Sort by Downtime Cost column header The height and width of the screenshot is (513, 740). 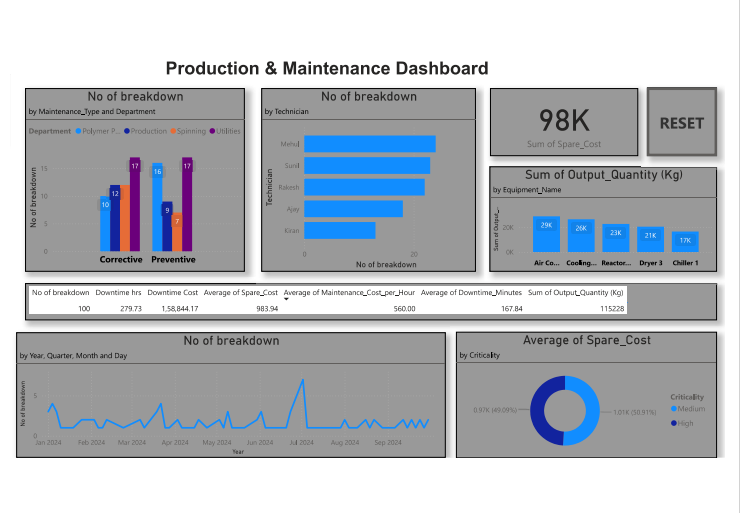click(173, 293)
